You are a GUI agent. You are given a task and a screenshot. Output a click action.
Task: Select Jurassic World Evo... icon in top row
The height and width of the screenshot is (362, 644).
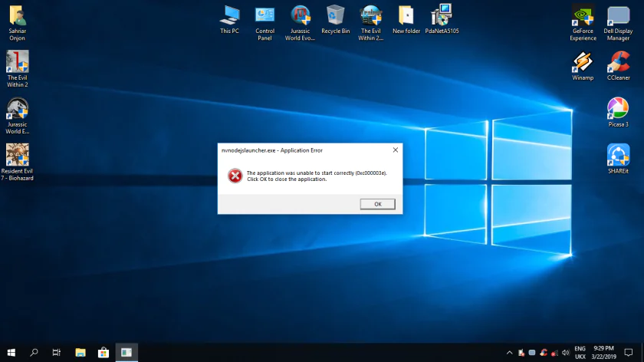point(301,23)
